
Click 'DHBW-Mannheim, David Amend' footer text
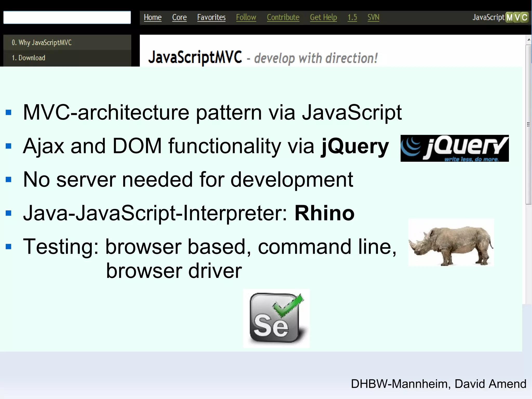click(x=438, y=384)
